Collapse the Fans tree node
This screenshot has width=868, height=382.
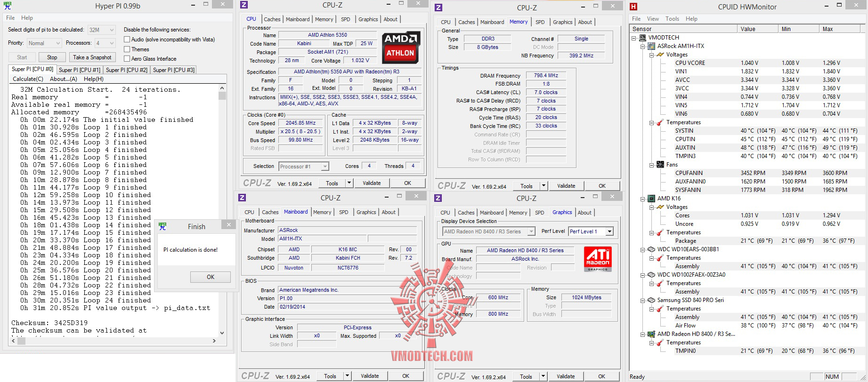652,165
